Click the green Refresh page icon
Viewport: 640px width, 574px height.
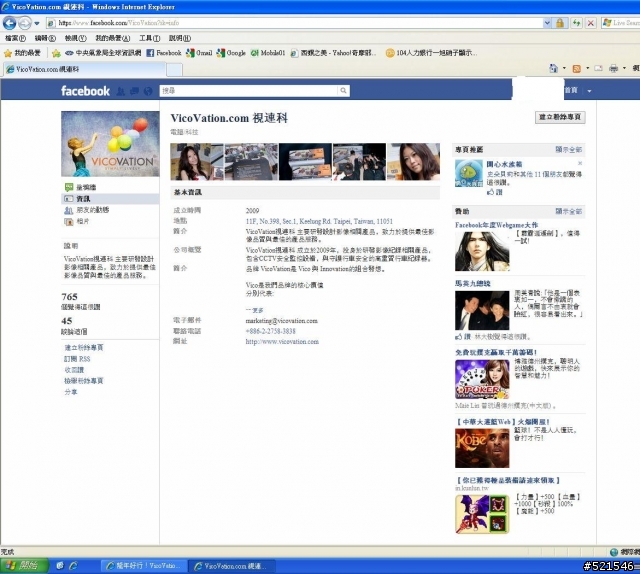[x=576, y=23]
